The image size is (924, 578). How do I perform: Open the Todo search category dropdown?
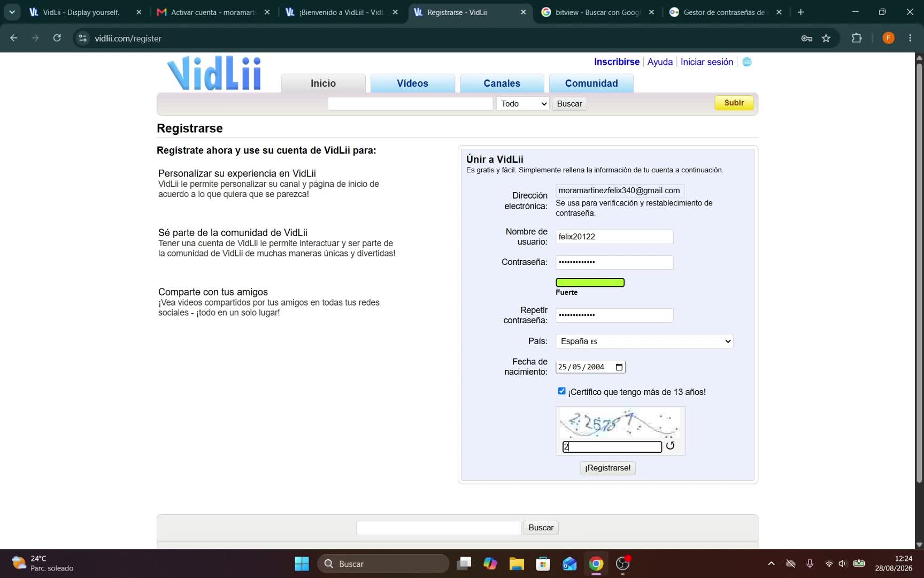coord(522,104)
